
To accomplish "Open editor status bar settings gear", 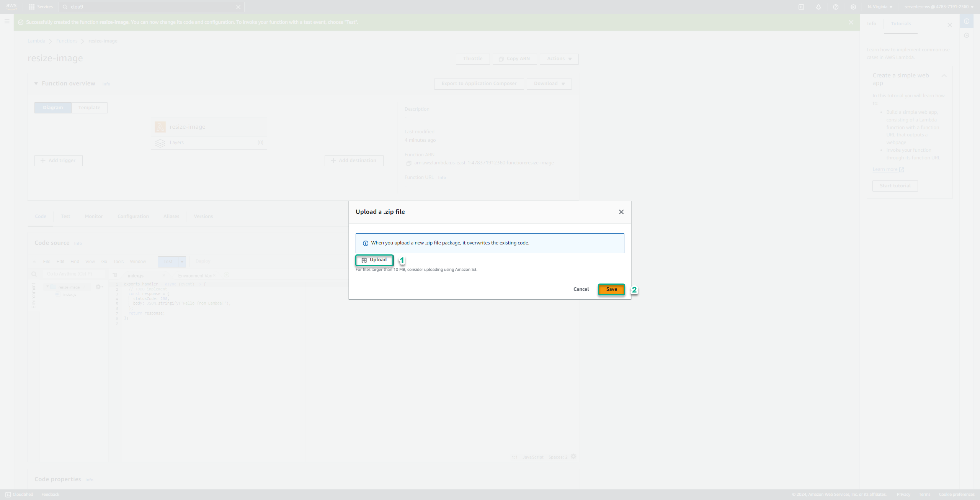I will pyautogui.click(x=573, y=457).
